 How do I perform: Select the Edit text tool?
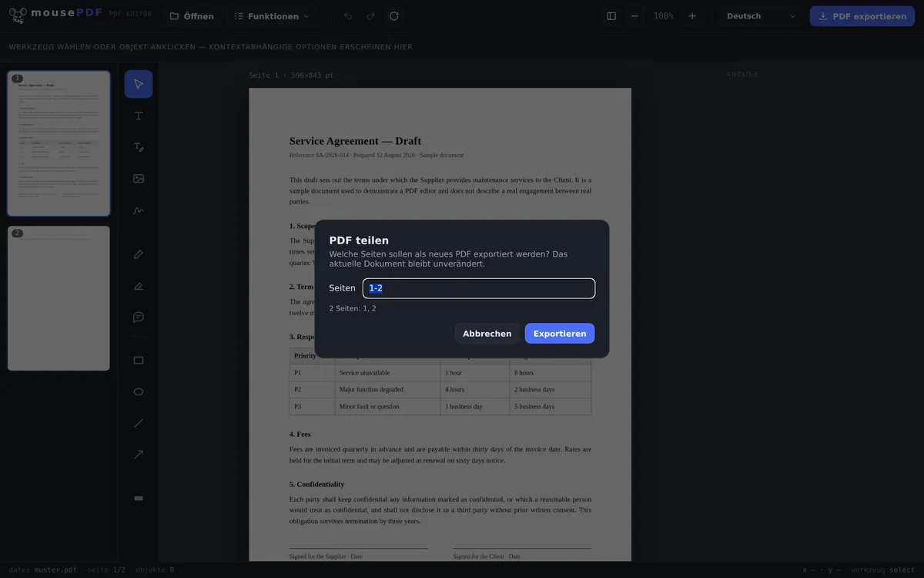pos(139,147)
